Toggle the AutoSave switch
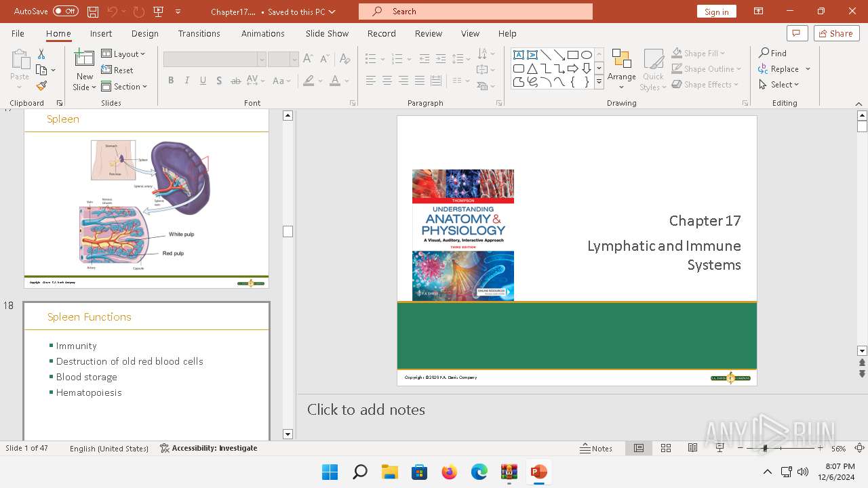 (x=66, y=12)
